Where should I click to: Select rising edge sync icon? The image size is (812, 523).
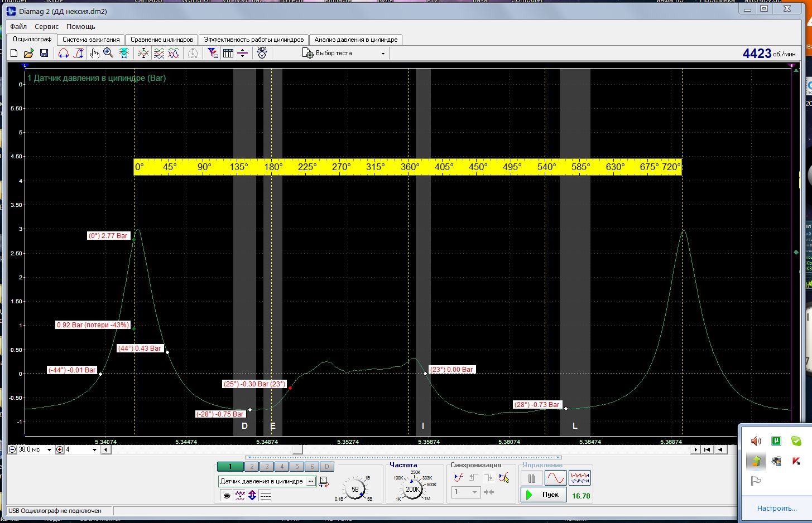(459, 477)
